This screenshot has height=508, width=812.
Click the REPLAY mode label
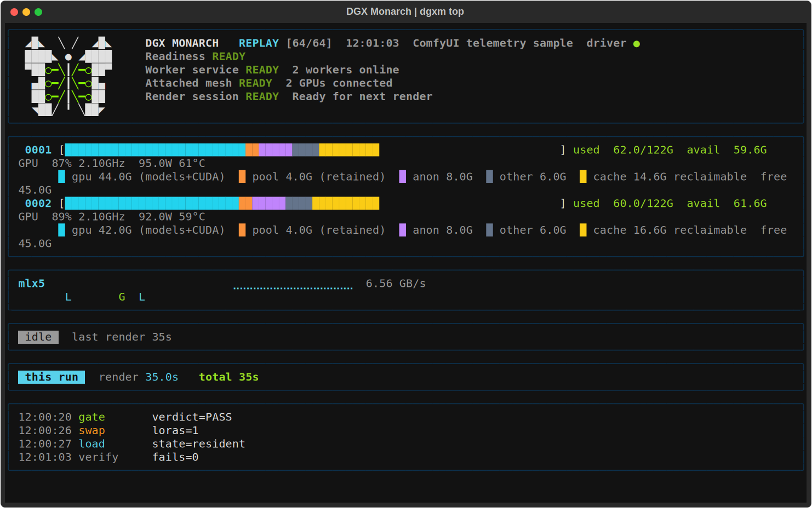(259, 43)
